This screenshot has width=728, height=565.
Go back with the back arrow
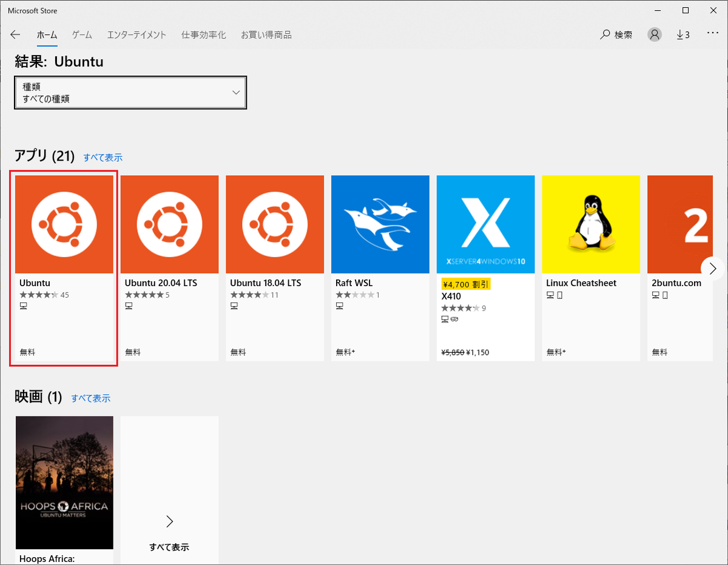tap(15, 35)
